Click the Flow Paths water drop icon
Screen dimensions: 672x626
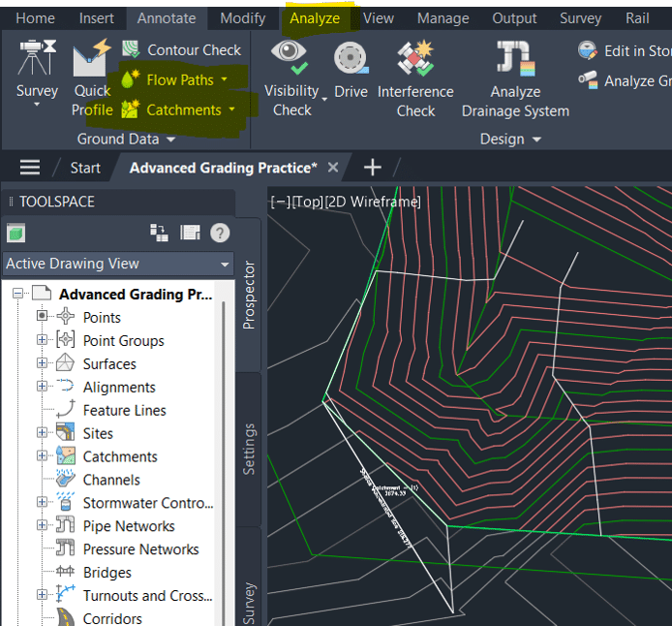point(131,78)
